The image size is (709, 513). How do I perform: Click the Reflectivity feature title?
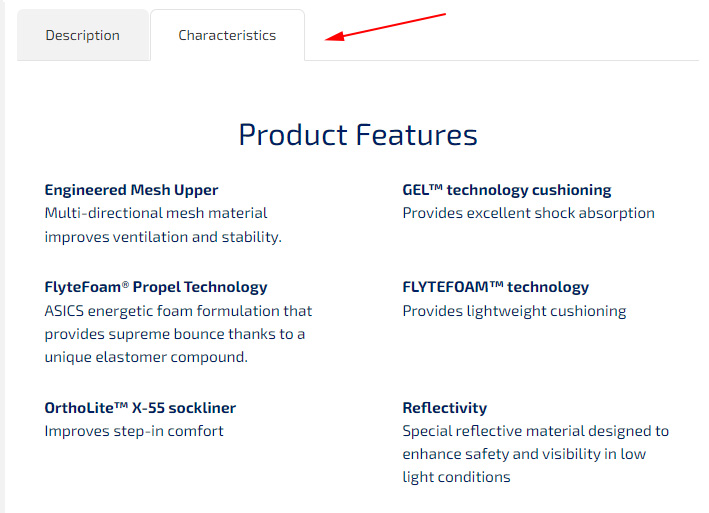point(444,408)
